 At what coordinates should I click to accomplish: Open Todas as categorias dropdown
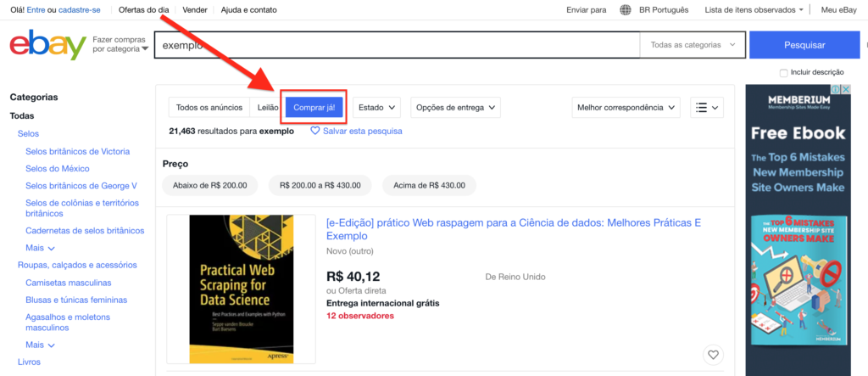(x=693, y=45)
